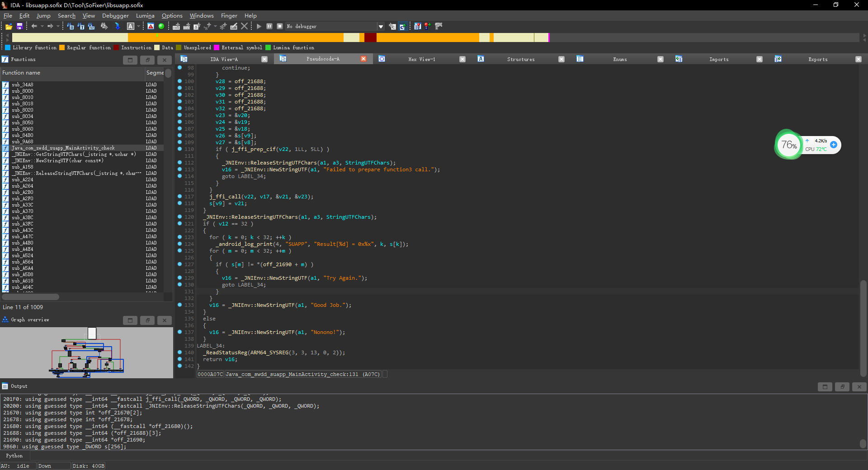
Task: Switch to the Structures tab
Action: [521, 59]
